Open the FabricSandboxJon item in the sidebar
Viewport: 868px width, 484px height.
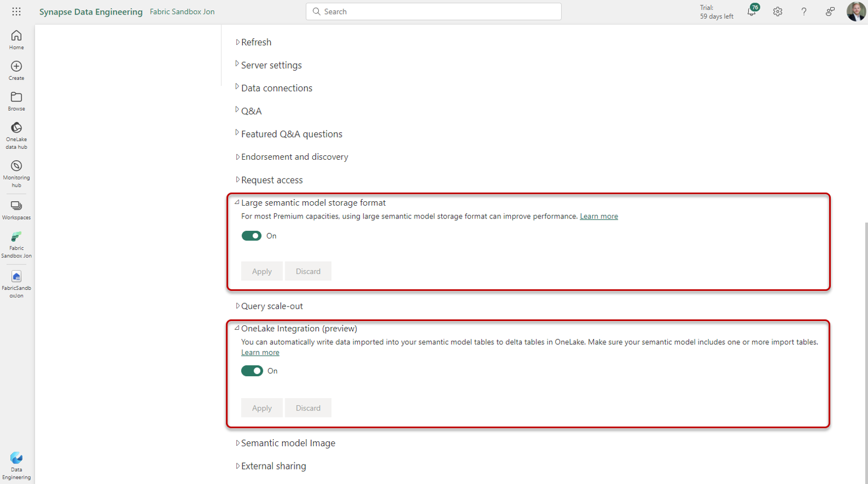click(x=16, y=284)
